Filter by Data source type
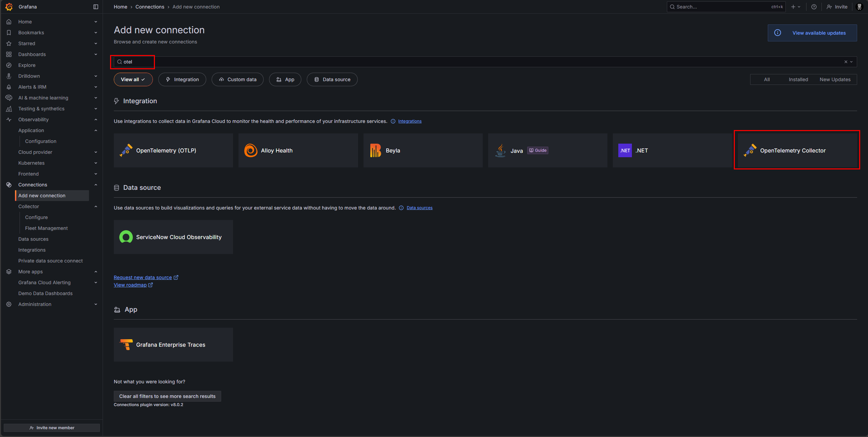 pos(332,79)
